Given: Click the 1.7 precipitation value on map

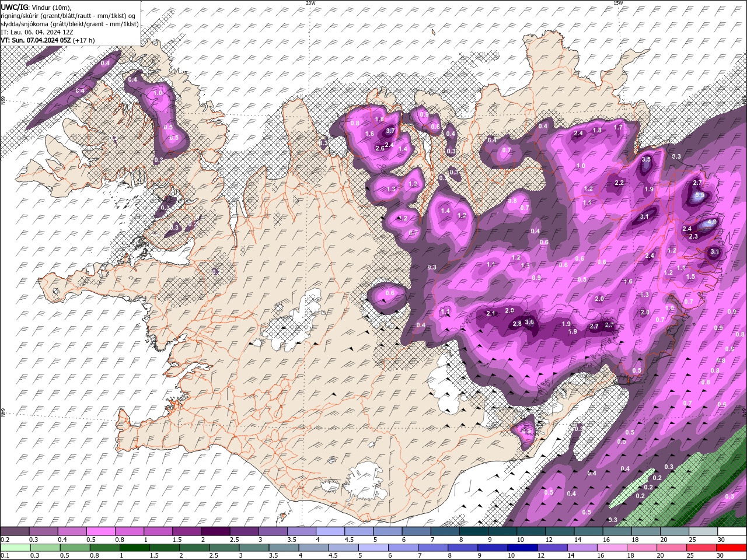Looking at the screenshot, I should pyautogui.click(x=619, y=127).
